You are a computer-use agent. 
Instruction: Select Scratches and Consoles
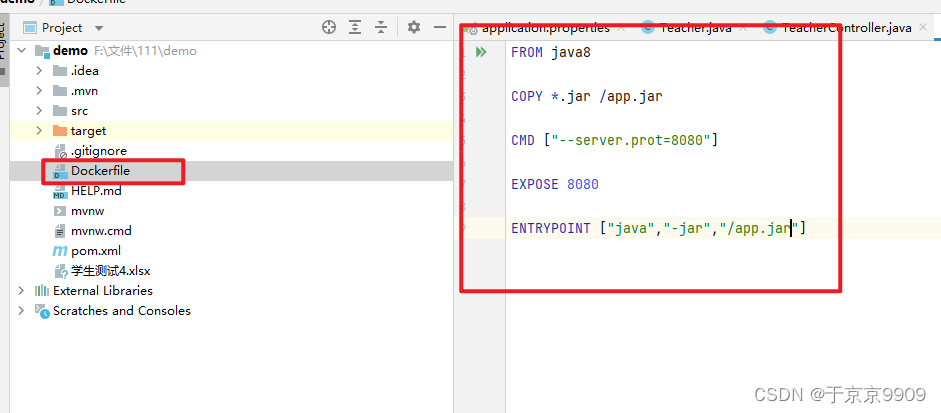coord(121,311)
